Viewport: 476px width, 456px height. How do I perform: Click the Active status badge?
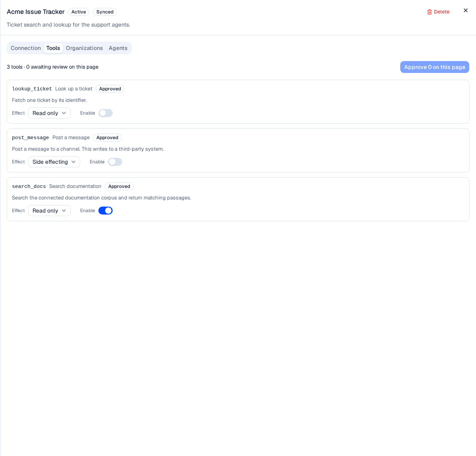pyautogui.click(x=79, y=12)
